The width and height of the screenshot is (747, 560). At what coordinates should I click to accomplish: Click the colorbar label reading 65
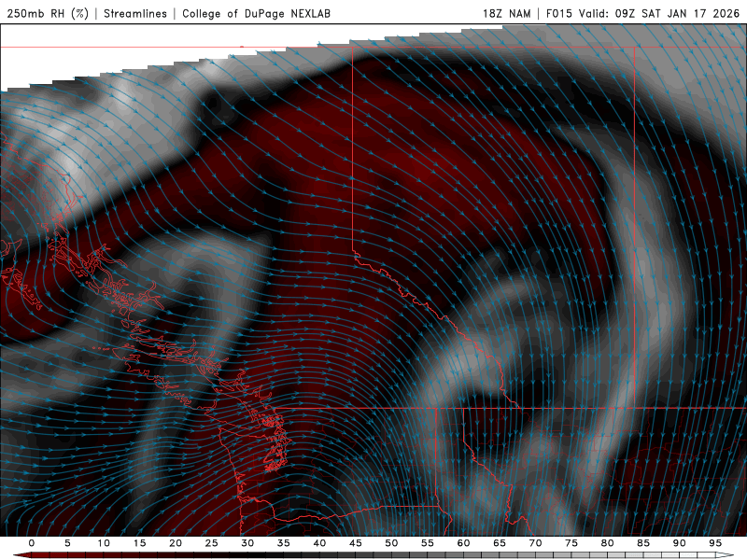point(500,543)
